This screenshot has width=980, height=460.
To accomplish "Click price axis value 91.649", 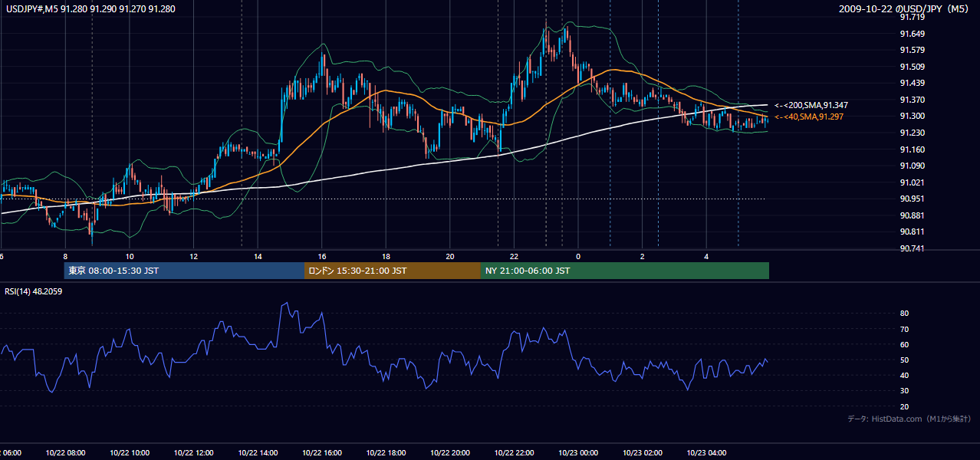I will [913, 34].
